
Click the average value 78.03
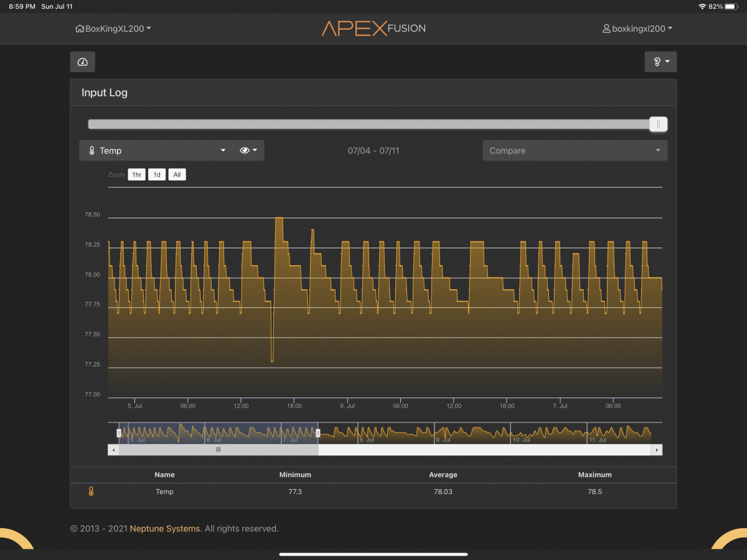point(443,492)
